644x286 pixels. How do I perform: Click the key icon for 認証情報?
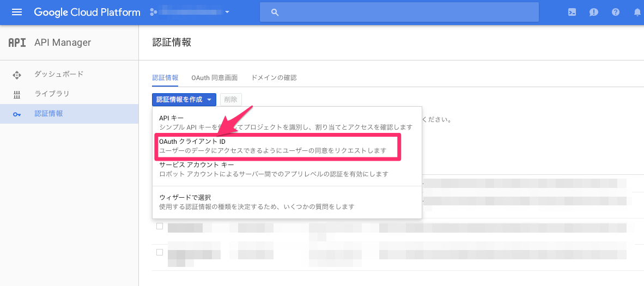(x=17, y=114)
